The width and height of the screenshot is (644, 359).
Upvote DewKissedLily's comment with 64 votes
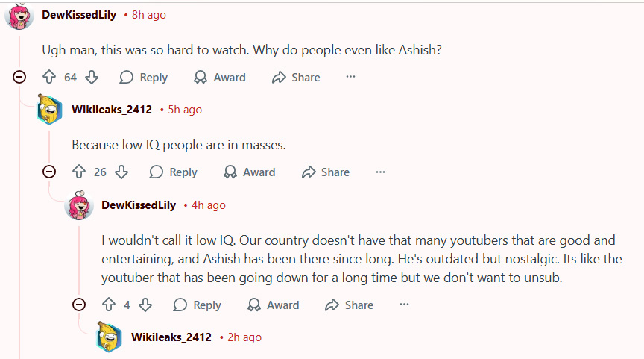[x=49, y=77]
